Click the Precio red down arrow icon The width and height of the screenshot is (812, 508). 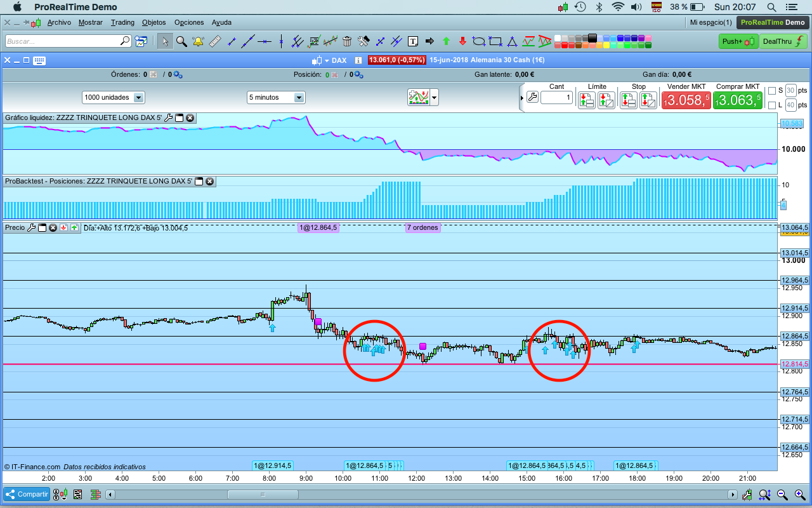click(x=64, y=227)
